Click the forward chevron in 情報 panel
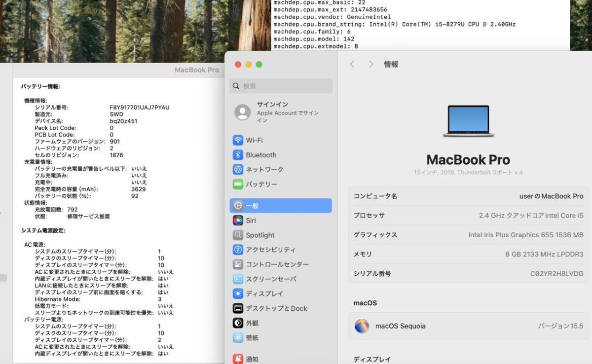 [371, 64]
